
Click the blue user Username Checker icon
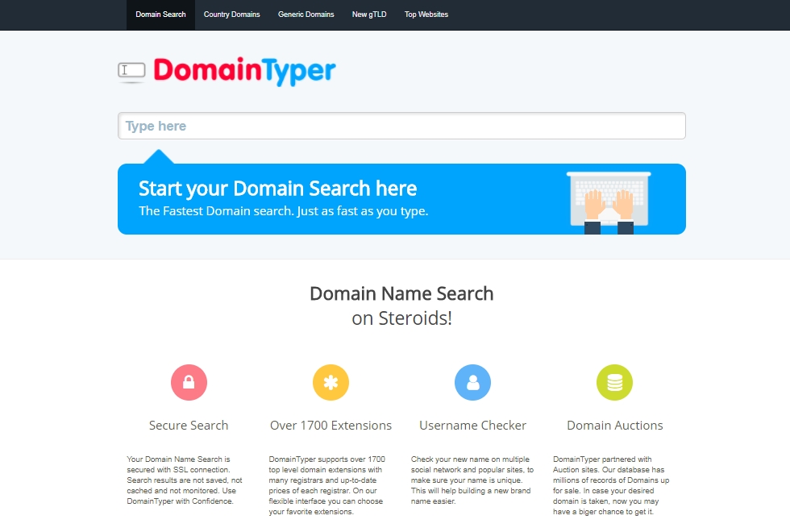(x=472, y=382)
